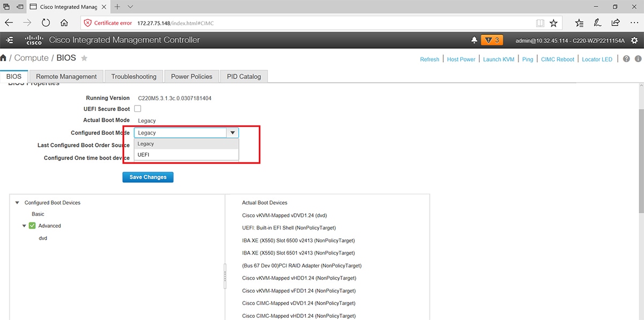644x320 pixels.
Task: Add page to favorites star in address bar
Action: pos(553,23)
